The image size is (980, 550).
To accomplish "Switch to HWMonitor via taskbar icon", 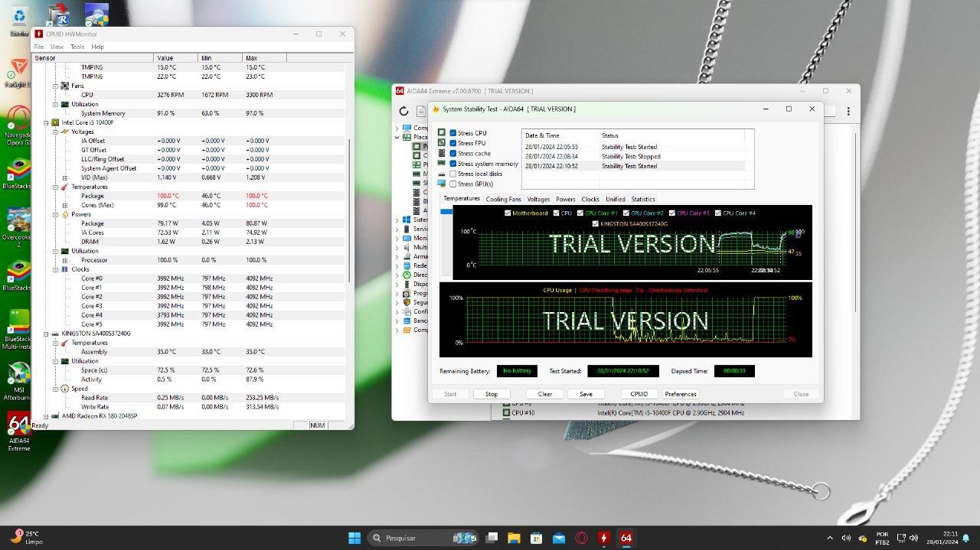I will tap(603, 538).
